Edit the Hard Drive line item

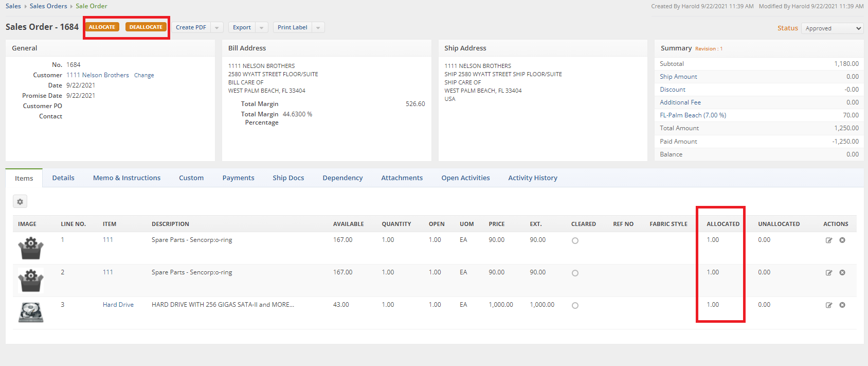(829, 305)
